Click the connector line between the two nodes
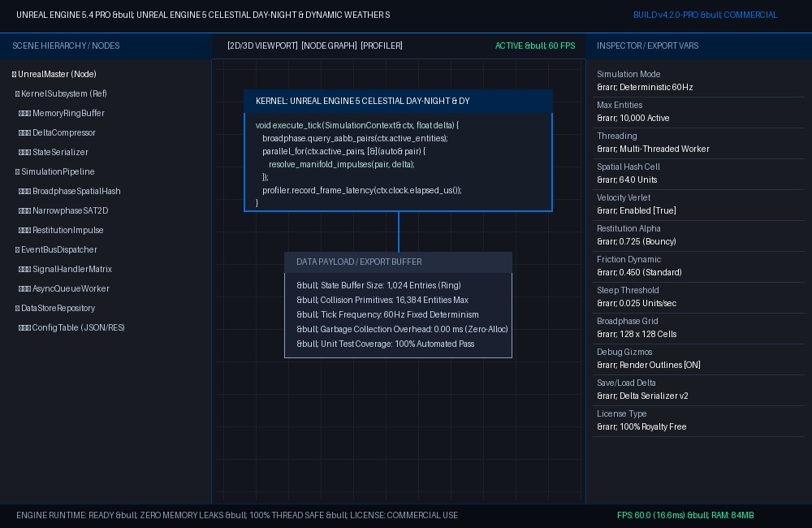Image resolution: width=812 pixels, height=528 pixels. [x=398, y=232]
